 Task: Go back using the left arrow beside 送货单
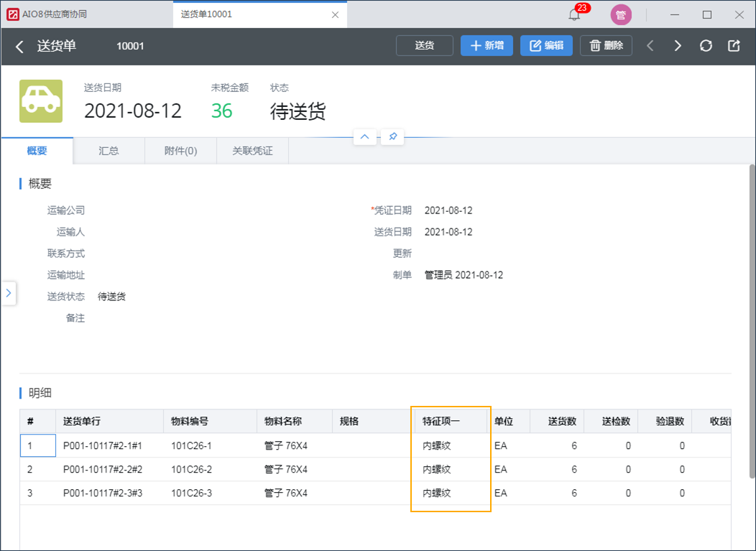[19, 46]
